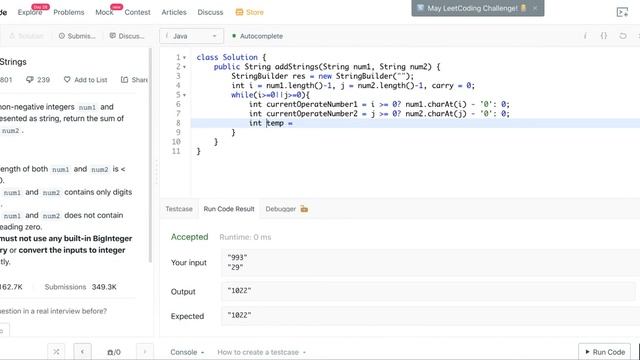Open the Store link
The height and width of the screenshot is (360, 640).
click(255, 12)
